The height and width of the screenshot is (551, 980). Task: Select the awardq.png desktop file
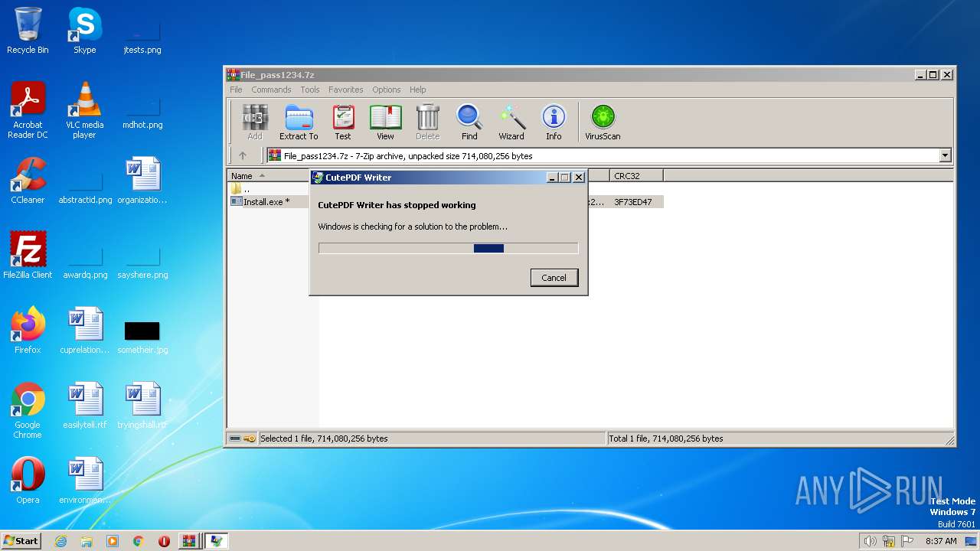85,262
